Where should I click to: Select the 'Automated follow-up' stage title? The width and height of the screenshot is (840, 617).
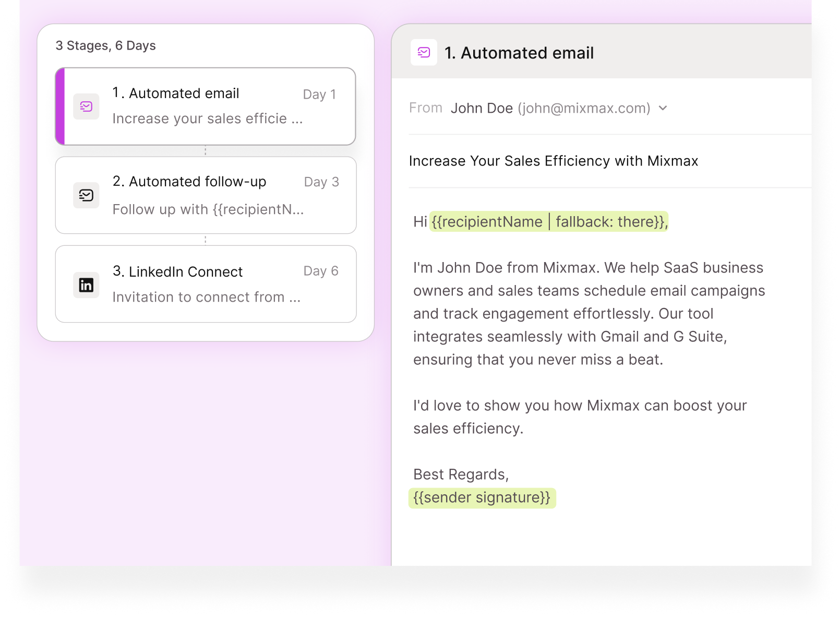coord(189,182)
